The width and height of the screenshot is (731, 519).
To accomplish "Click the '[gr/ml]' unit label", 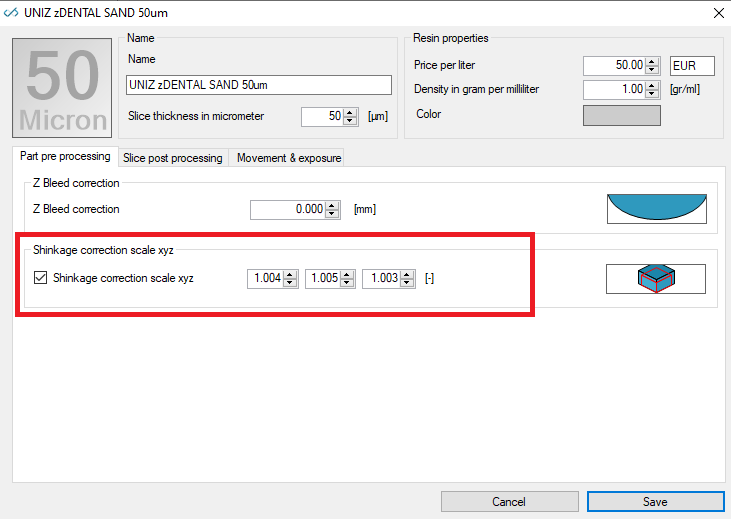I will [x=685, y=89].
